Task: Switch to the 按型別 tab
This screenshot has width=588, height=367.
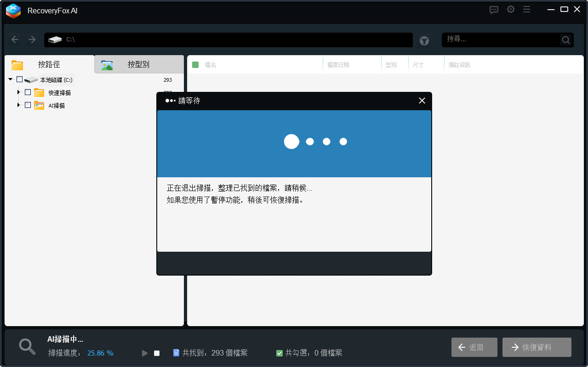Action: [138, 64]
